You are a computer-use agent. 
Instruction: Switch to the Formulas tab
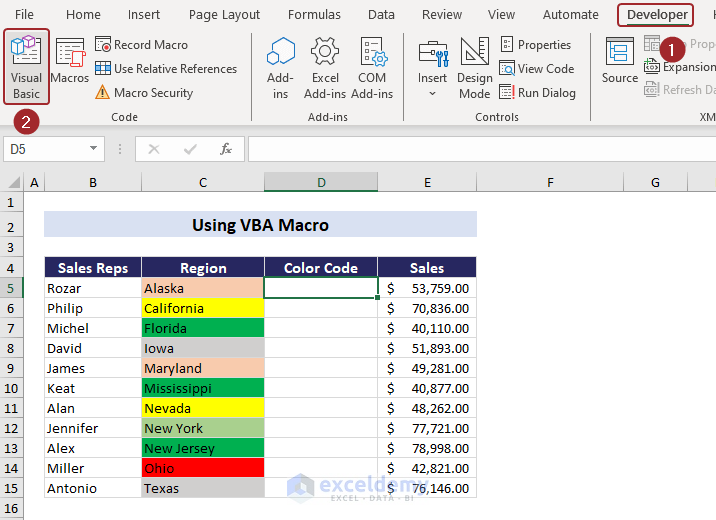point(314,15)
